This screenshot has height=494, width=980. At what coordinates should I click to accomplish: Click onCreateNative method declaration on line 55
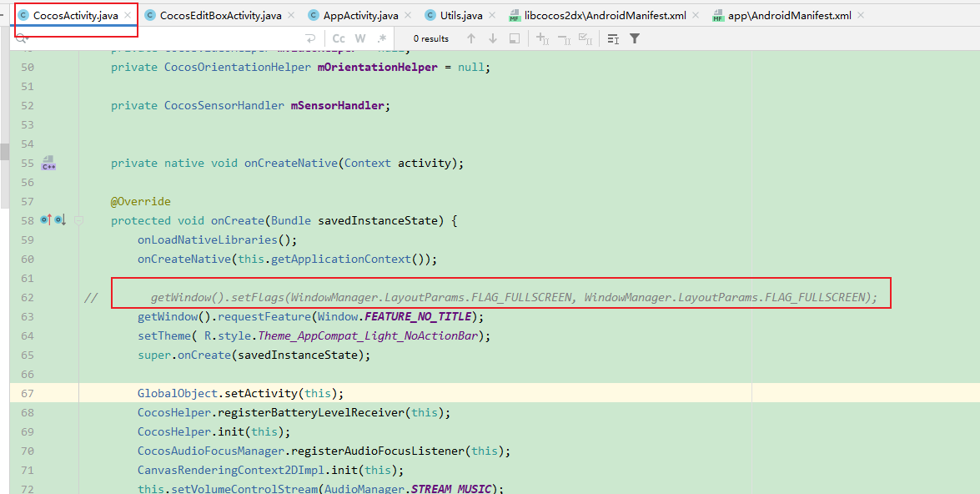tap(290, 164)
